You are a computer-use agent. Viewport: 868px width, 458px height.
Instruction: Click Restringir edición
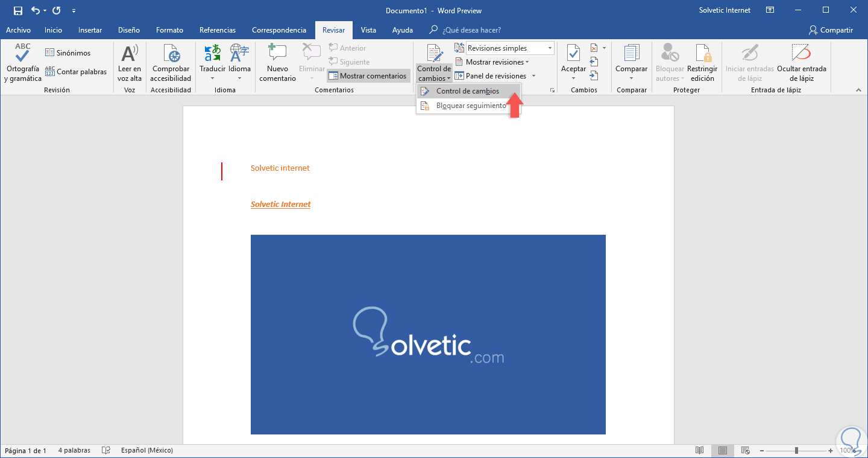coord(702,63)
